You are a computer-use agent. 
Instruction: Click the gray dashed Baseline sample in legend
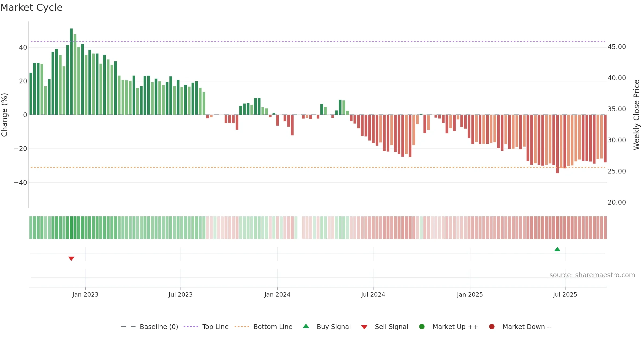pos(128,327)
